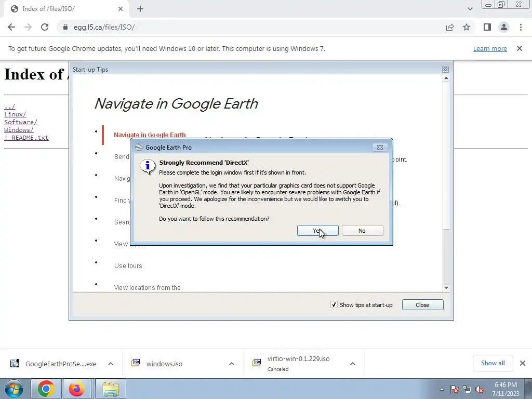Click the virtio-win iso file icon

point(257,363)
